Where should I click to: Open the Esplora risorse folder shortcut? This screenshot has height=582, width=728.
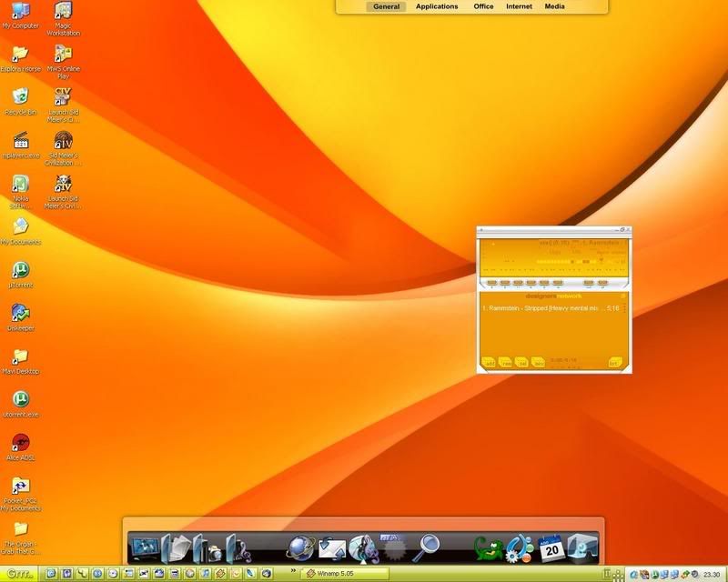coord(20,59)
